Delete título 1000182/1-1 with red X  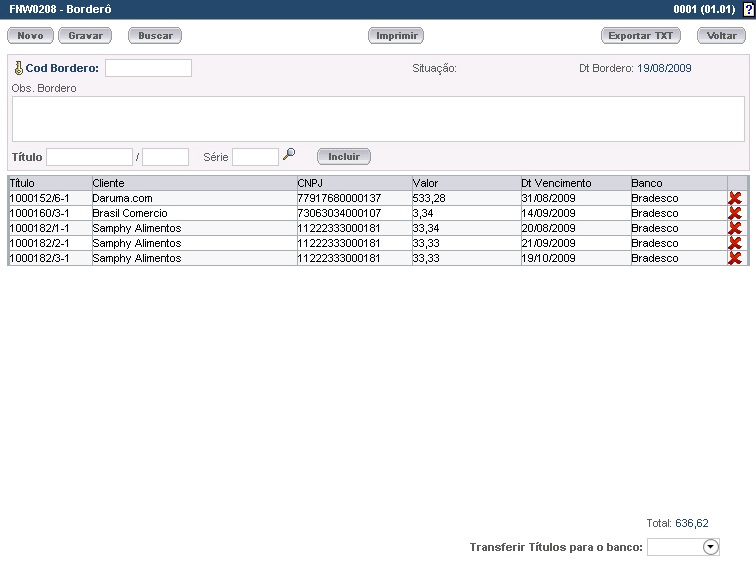[735, 228]
